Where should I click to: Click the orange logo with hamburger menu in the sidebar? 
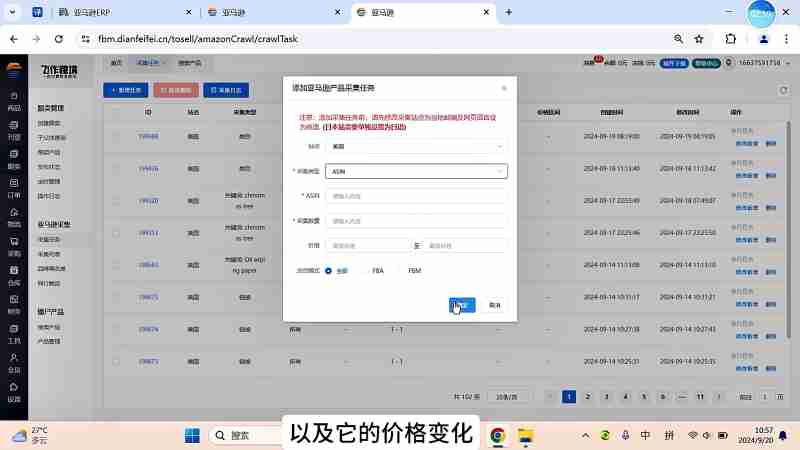point(14,70)
